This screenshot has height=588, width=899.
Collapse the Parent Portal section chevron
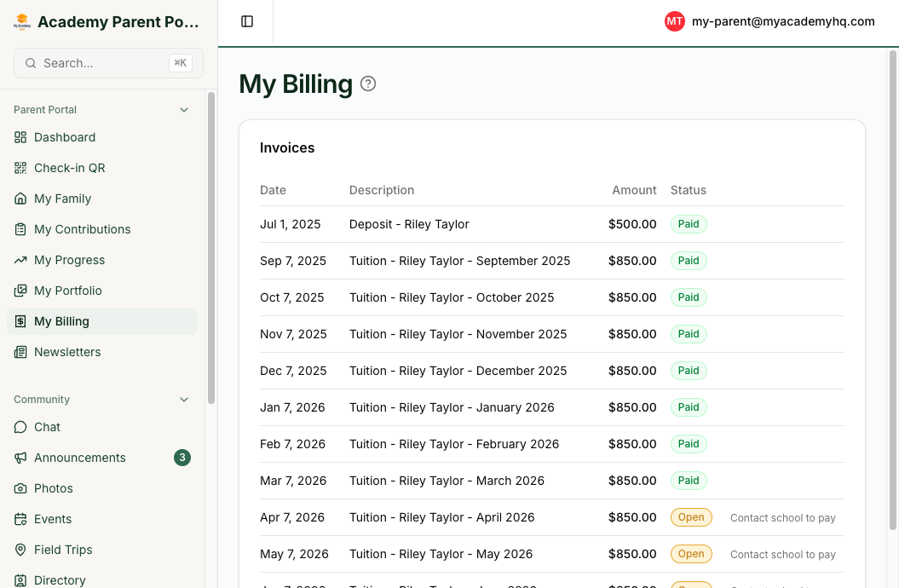click(x=184, y=109)
